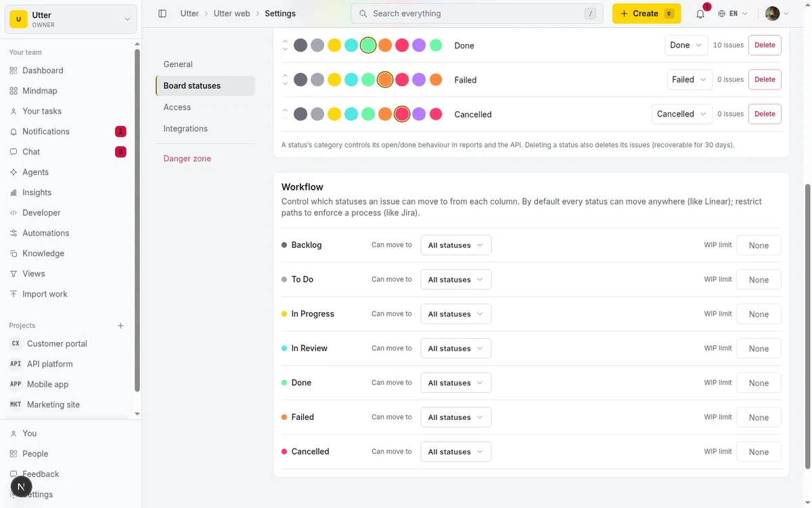Edit the In Progress WIP limit field
Viewport: 812px width, 508px height.
[x=759, y=314]
